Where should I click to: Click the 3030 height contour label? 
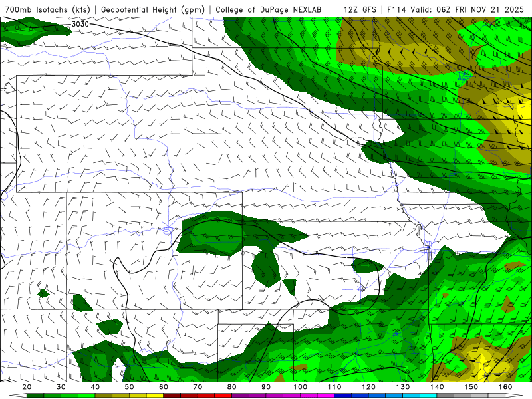(80, 24)
